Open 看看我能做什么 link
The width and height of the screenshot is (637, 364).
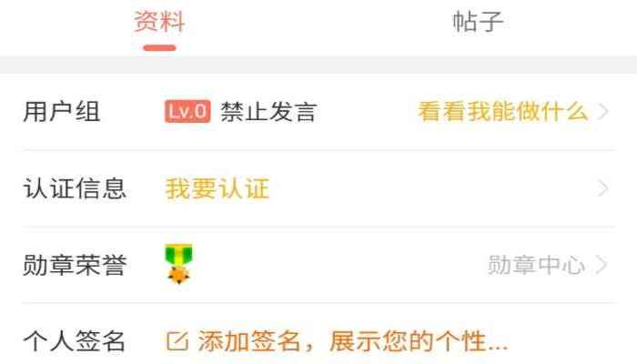click(x=503, y=111)
